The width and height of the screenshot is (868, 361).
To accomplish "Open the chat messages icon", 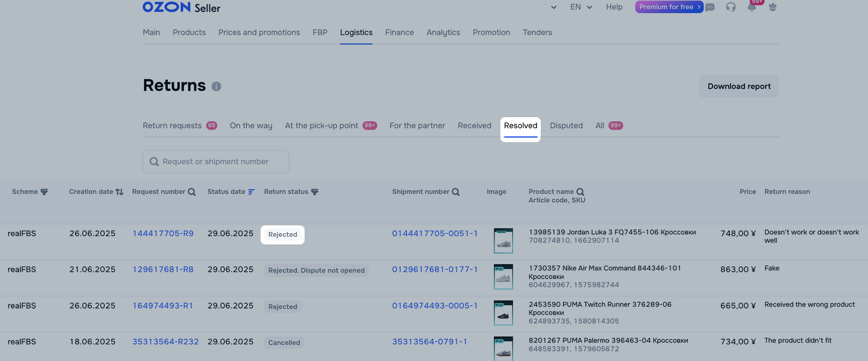I will [710, 7].
